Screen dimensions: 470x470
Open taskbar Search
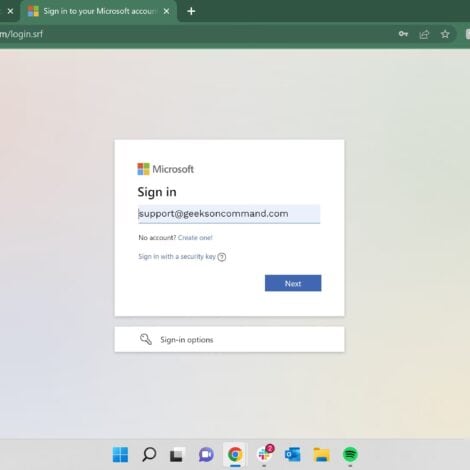(x=149, y=454)
